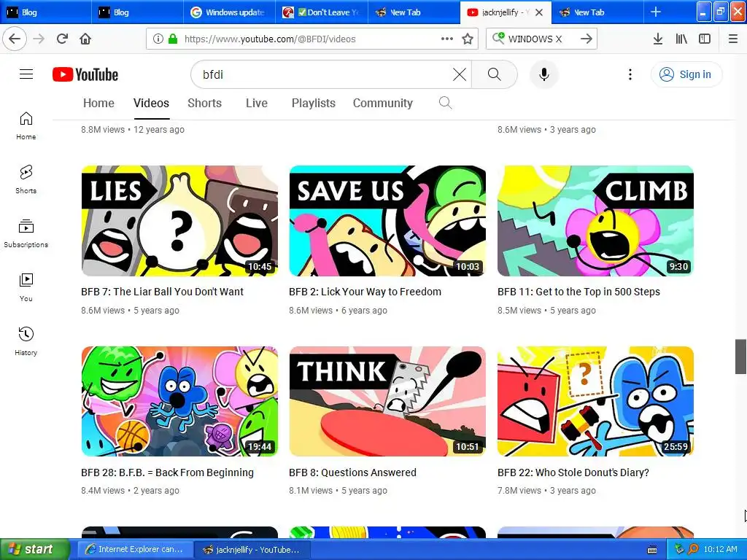Open page actions three-dot menu in address bar
This screenshot has width=747, height=560.
coord(447,39)
